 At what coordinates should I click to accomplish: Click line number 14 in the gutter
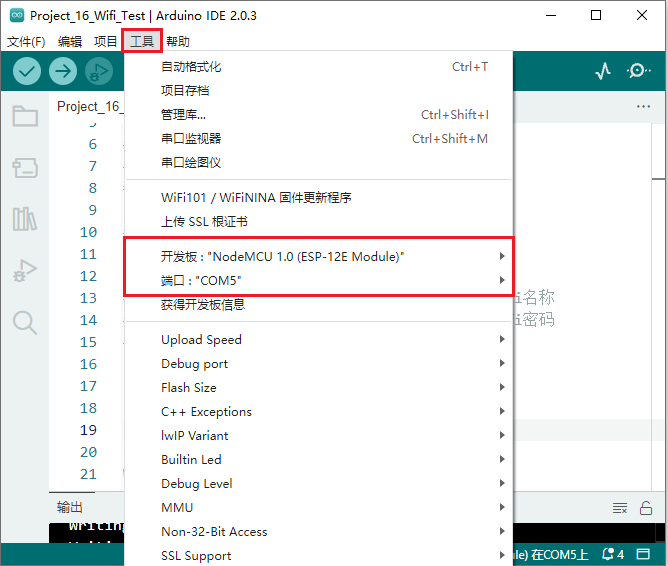tap(89, 320)
